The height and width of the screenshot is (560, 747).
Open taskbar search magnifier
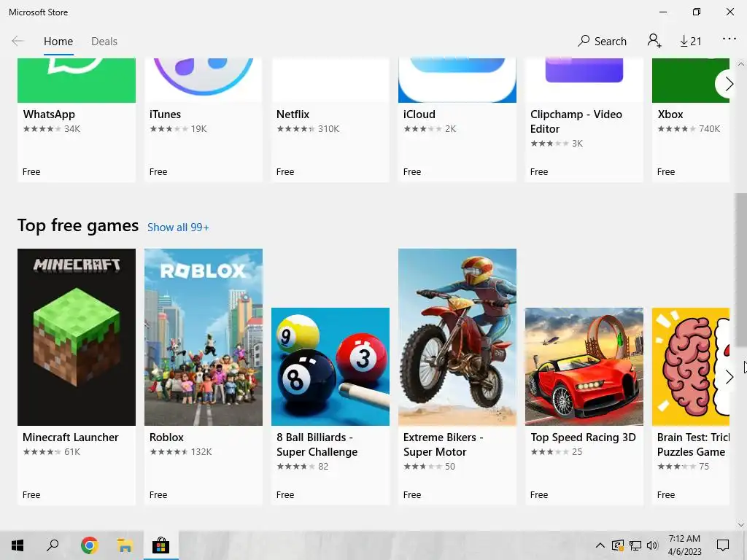pyautogui.click(x=53, y=545)
